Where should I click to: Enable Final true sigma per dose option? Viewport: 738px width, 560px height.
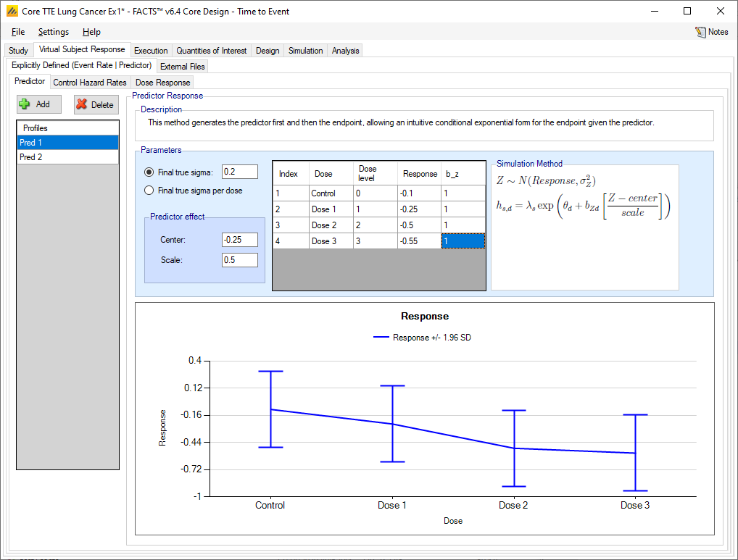149,191
